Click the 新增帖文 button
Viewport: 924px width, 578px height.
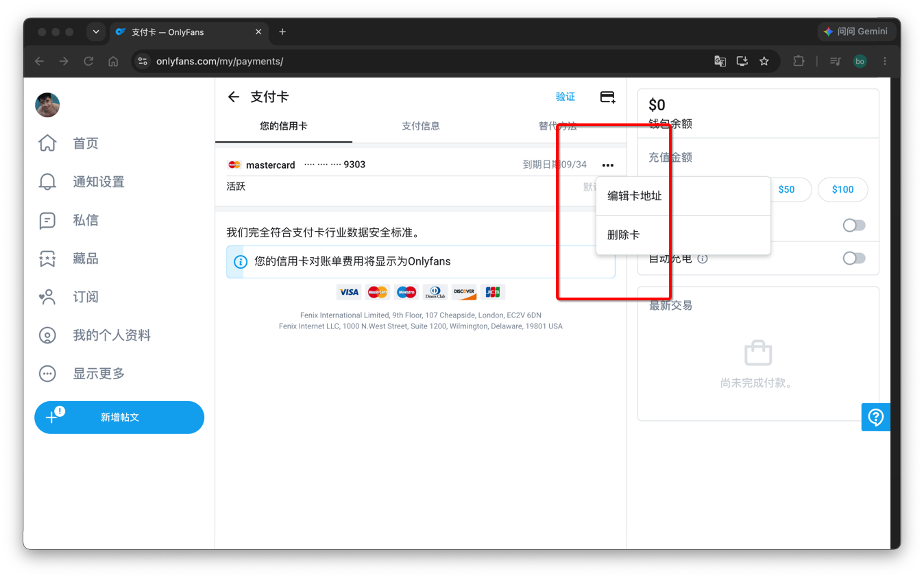tap(119, 417)
